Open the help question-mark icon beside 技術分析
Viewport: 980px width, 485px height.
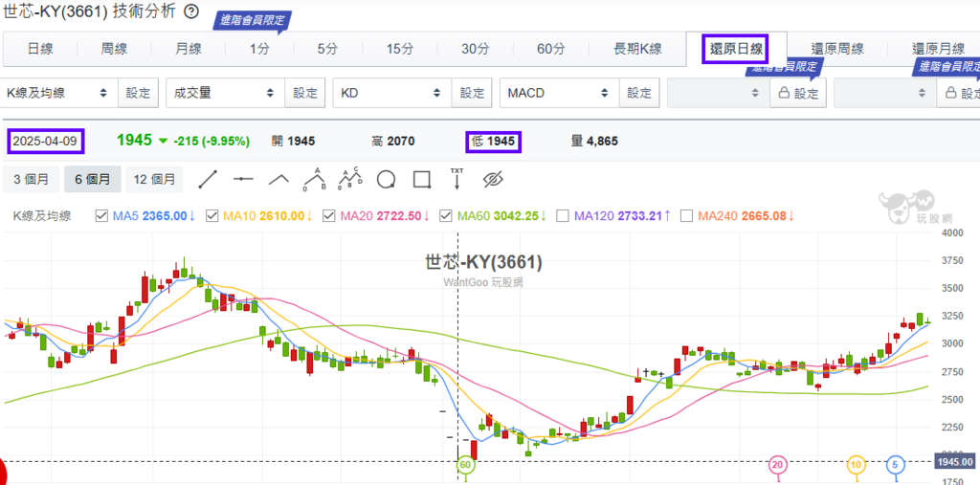pos(192,11)
